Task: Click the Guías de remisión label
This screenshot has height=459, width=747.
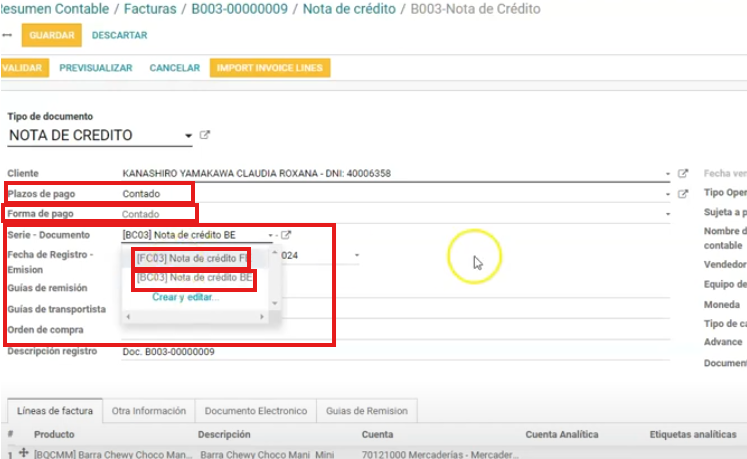Action: pyautogui.click(x=47, y=288)
